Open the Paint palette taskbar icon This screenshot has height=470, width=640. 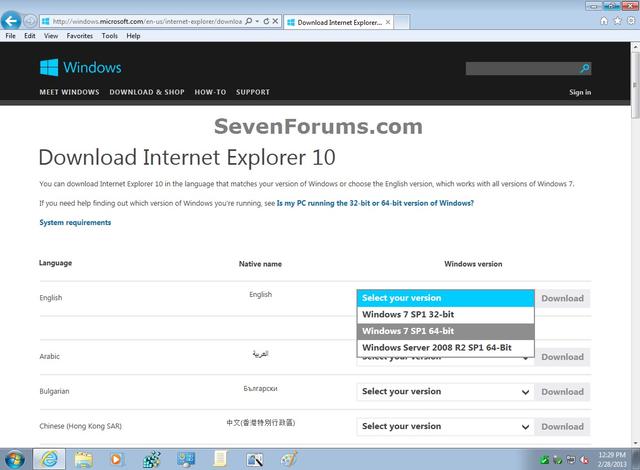289,459
